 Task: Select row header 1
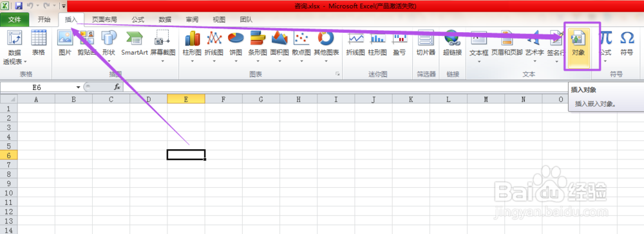pyautogui.click(x=8, y=108)
